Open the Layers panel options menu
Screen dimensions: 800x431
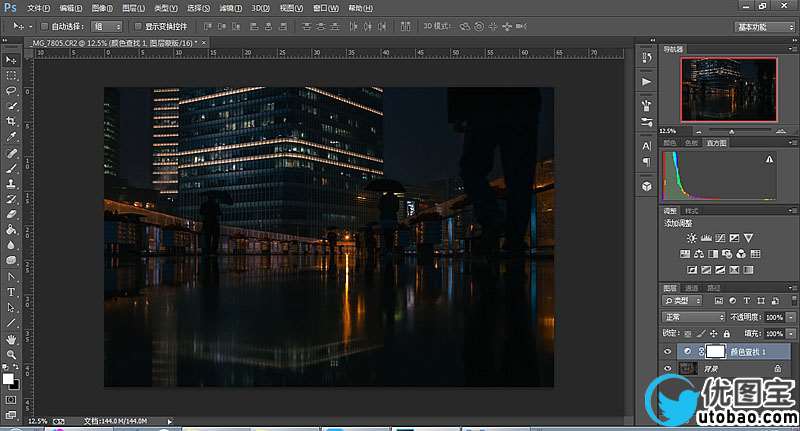tap(792, 288)
